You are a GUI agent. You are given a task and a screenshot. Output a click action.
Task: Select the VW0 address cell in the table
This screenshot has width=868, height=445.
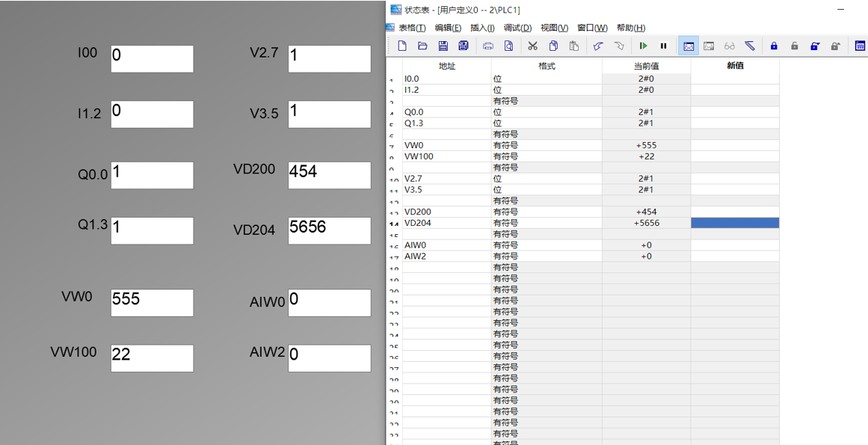point(447,145)
